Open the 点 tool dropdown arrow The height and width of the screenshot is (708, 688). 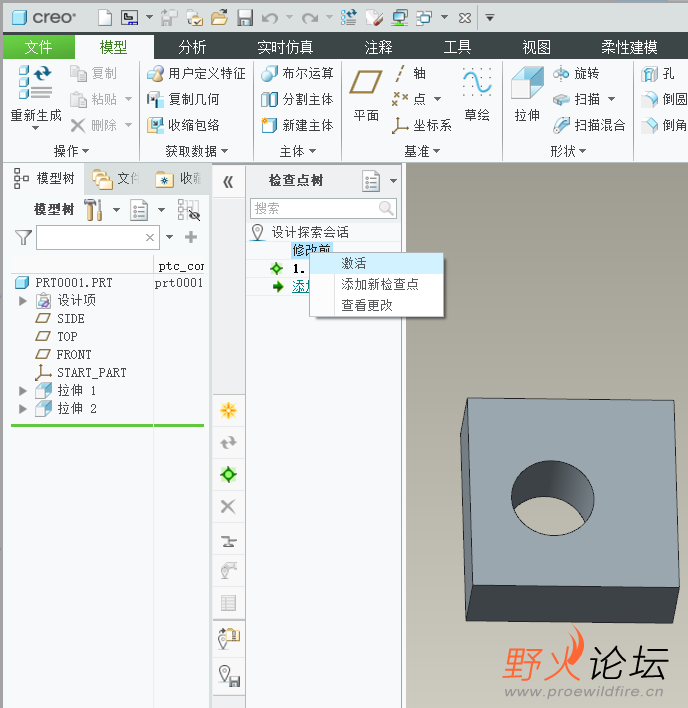point(437,99)
